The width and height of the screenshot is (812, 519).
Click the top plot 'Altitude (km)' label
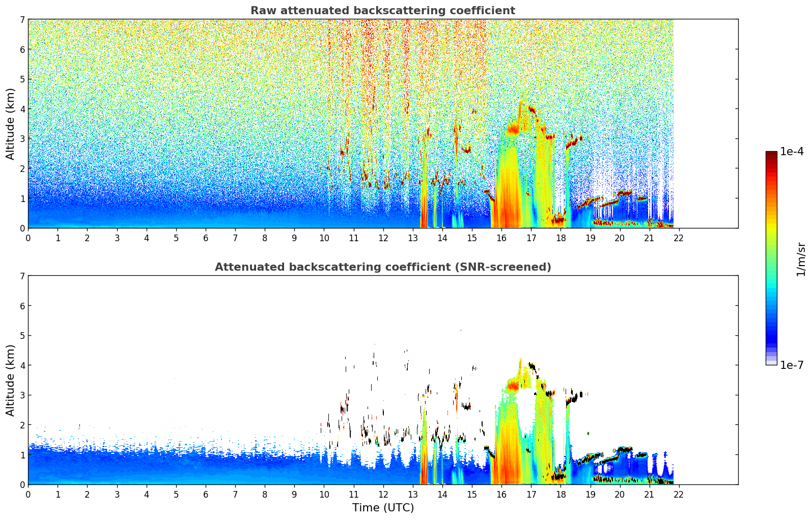coord(11,124)
